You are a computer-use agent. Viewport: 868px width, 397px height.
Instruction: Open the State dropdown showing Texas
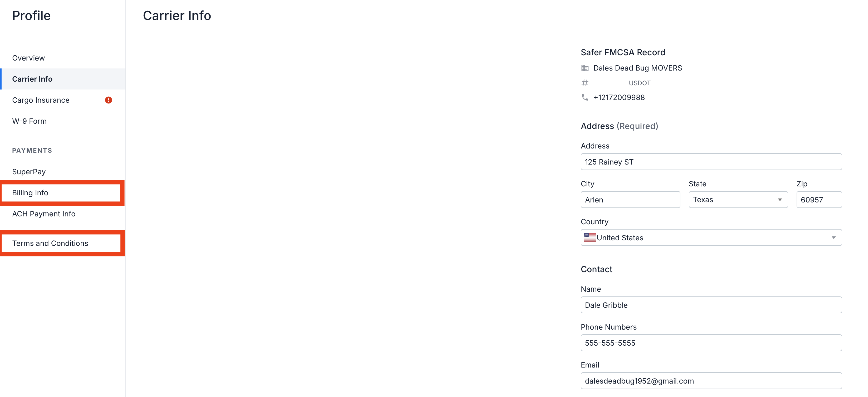coord(738,200)
